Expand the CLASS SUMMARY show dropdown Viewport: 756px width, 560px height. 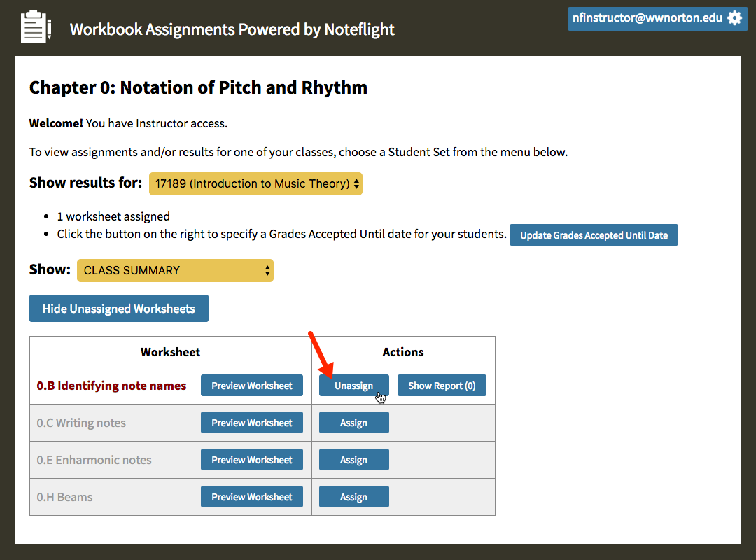pyautogui.click(x=175, y=270)
